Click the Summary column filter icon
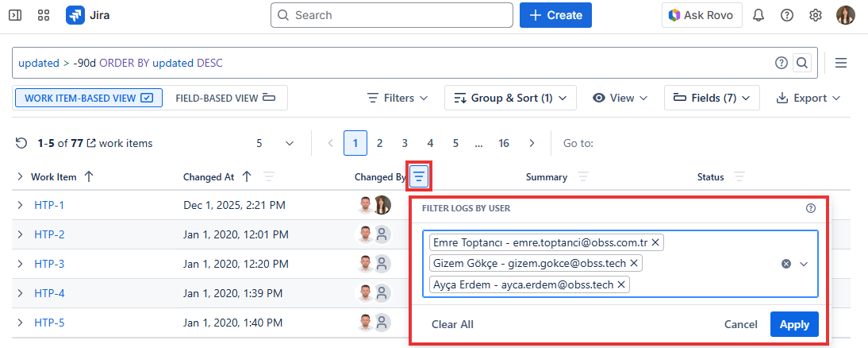Viewport: 868px width, 348px height. tap(583, 177)
